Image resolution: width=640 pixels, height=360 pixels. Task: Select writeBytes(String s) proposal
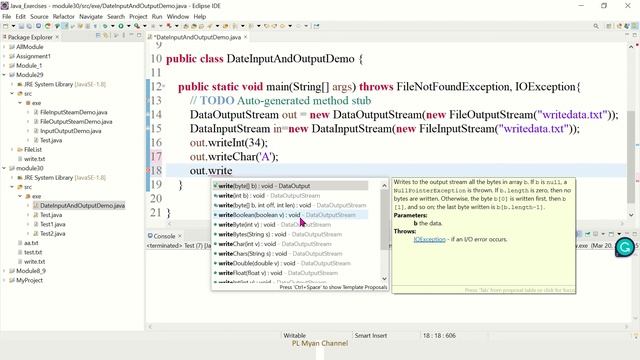[x=290, y=235]
